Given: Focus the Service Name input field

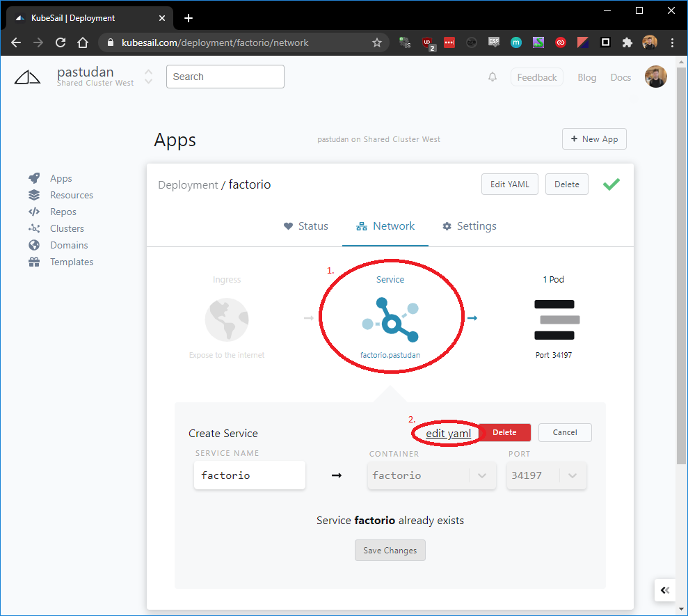Looking at the screenshot, I should point(250,475).
